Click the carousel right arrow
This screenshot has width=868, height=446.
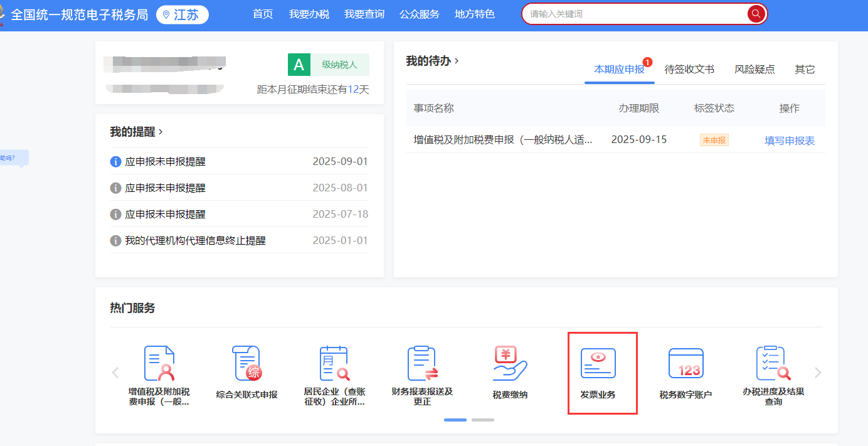point(818,372)
